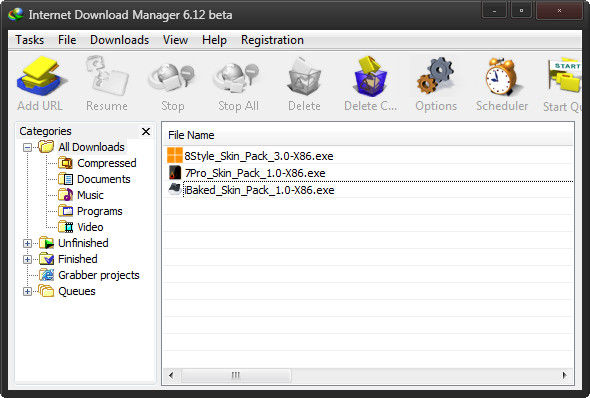Click the 7Pro_Skin_Pack file icon

coord(175,172)
